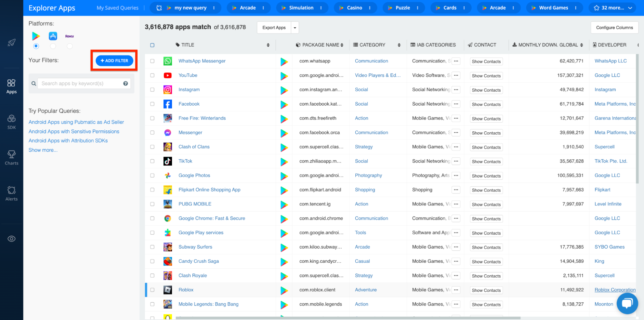
Task: Open options menu for Puzzle query
Action: 418,8
